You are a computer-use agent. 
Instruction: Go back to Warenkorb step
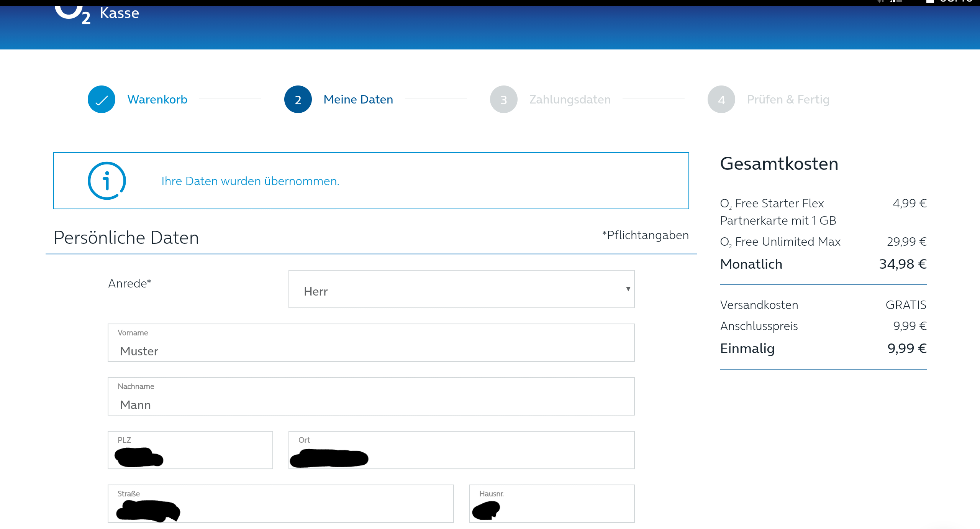pyautogui.click(x=157, y=99)
